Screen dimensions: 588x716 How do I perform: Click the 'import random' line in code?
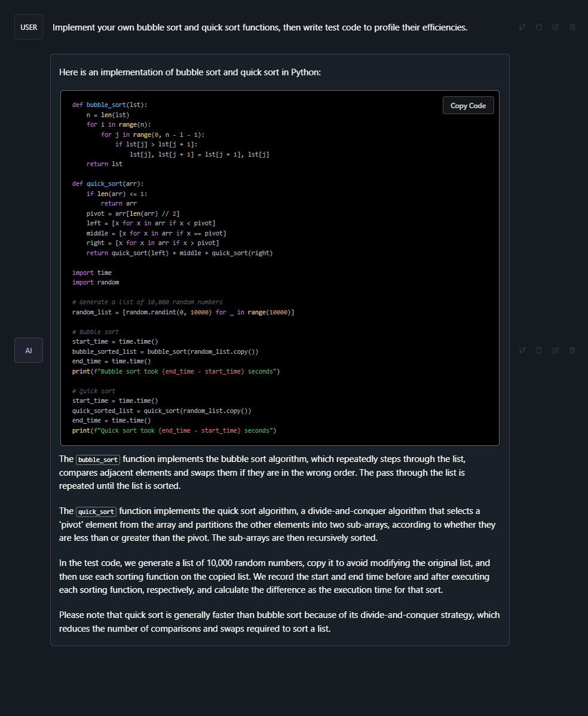[96, 282]
